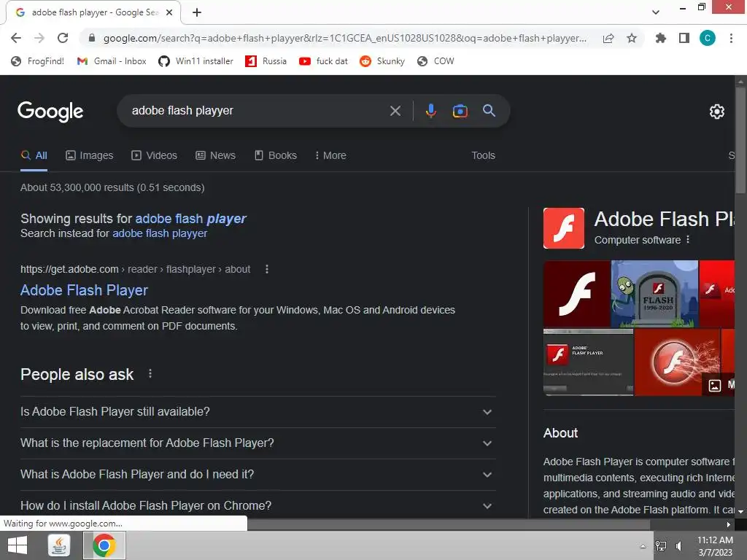This screenshot has height=560, width=747.
Task: Switch to Videos tab
Action: (x=155, y=156)
